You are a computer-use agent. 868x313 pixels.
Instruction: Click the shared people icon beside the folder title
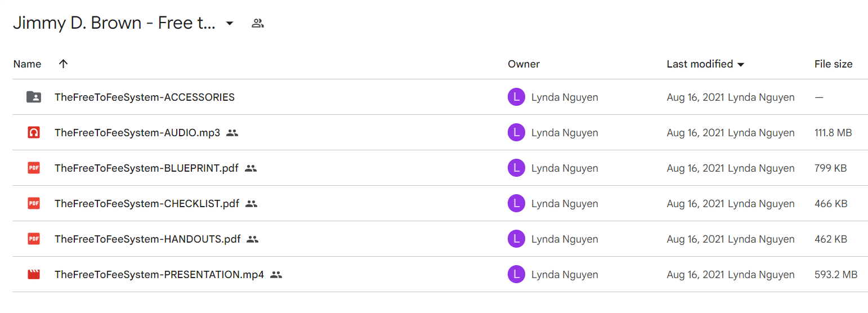(258, 24)
